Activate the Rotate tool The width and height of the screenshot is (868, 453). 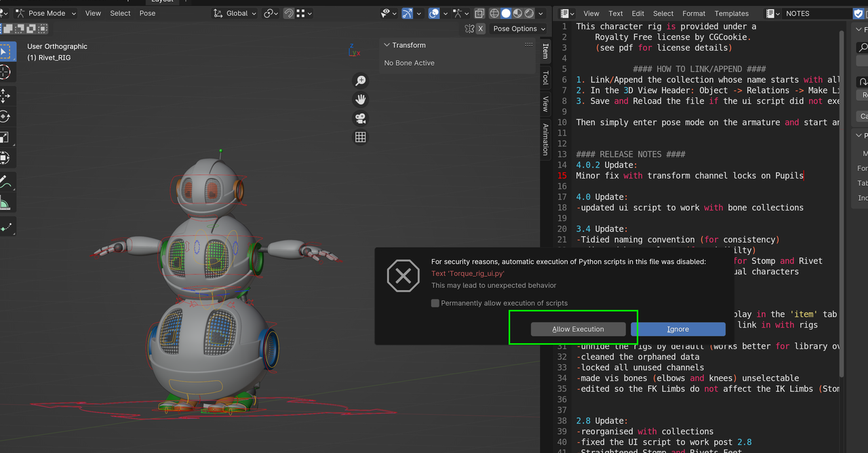[x=5, y=116]
